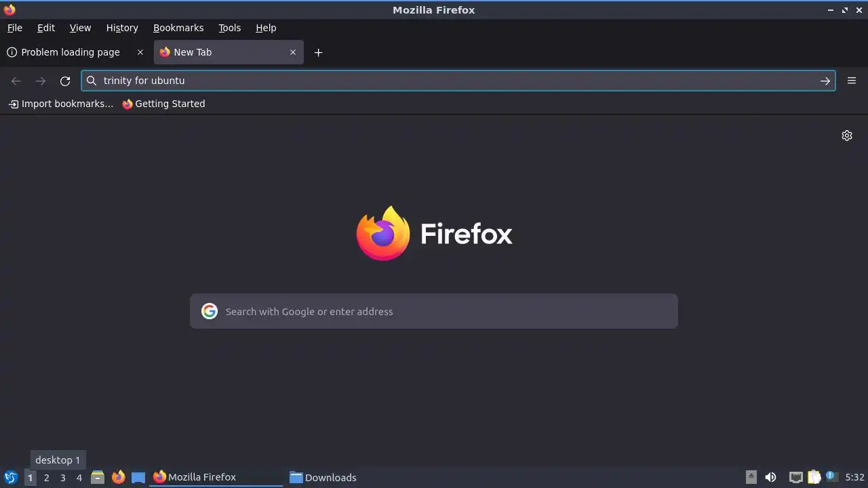
Task: Click the update notifier tray icon
Action: point(831,476)
